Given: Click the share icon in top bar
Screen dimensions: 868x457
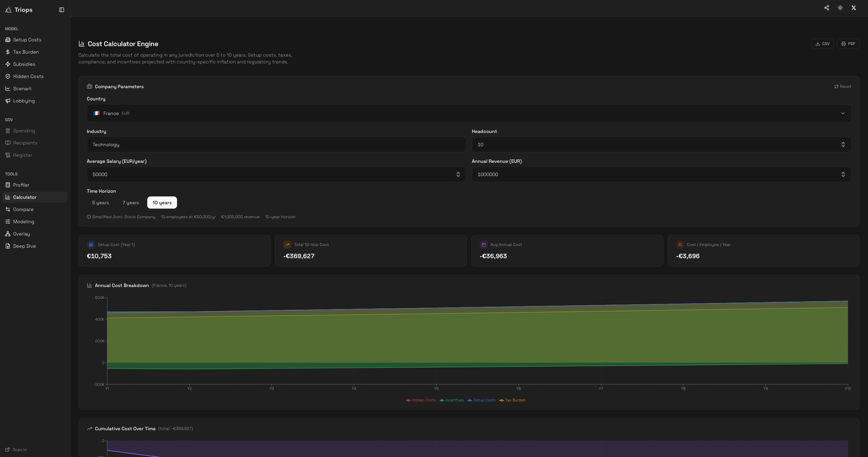Looking at the screenshot, I should (826, 8).
